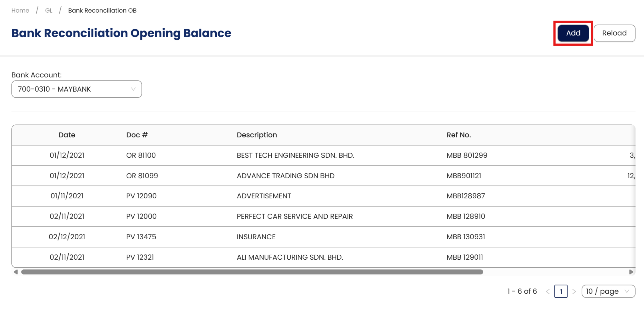Click the Add button

[x=573, y=33]
